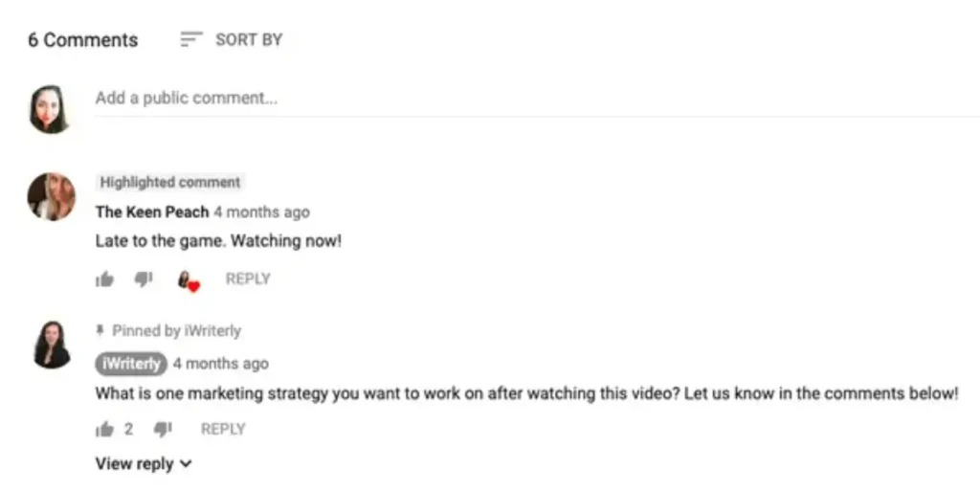Dislike the pinned iWriterly comment
The height and width of the screenshot is (491, 980).
coord(163,429)
